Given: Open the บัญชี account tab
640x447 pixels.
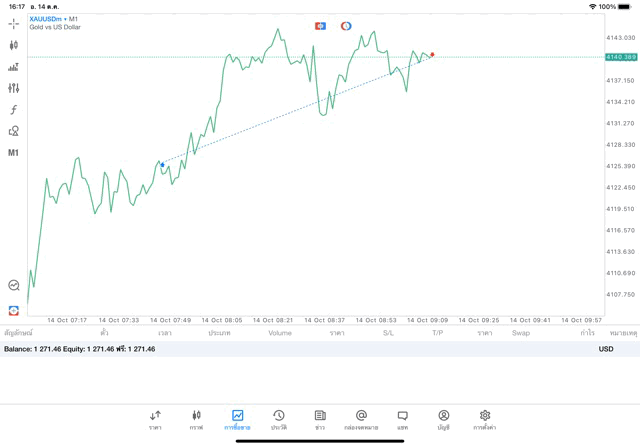Looking at the screenshot, I should [443, 419].
